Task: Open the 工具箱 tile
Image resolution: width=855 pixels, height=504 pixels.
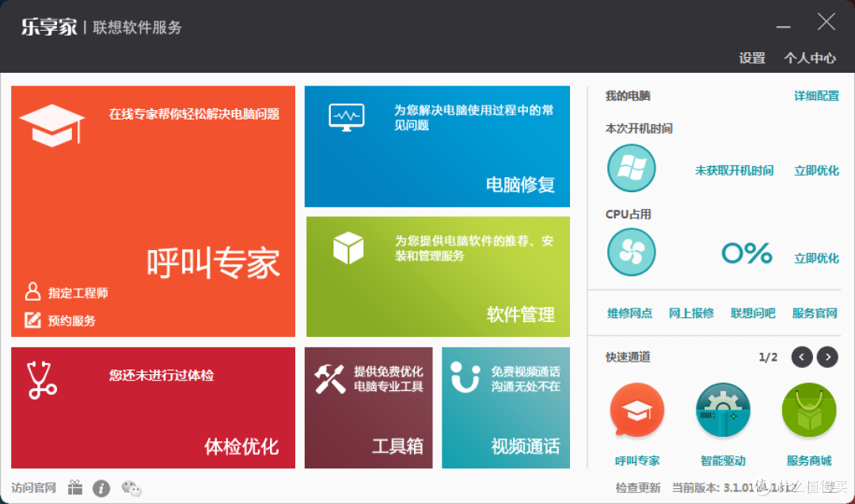Action: pyautogui.click(x=368, y=407)
